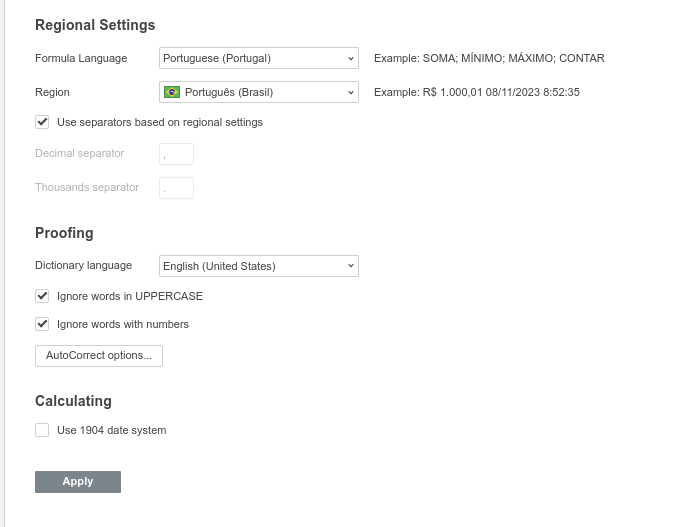
Task: Open the English (United States) dictionary dropdown
Action: click(259, 266)
